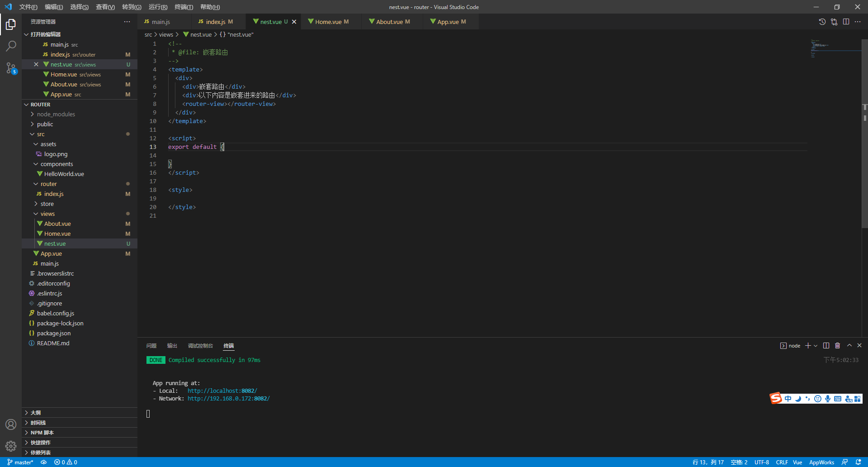Viewport: 868px width, 467px height.
Task: Open the 文件(F) menu
Action: click(x=28, y=7)
